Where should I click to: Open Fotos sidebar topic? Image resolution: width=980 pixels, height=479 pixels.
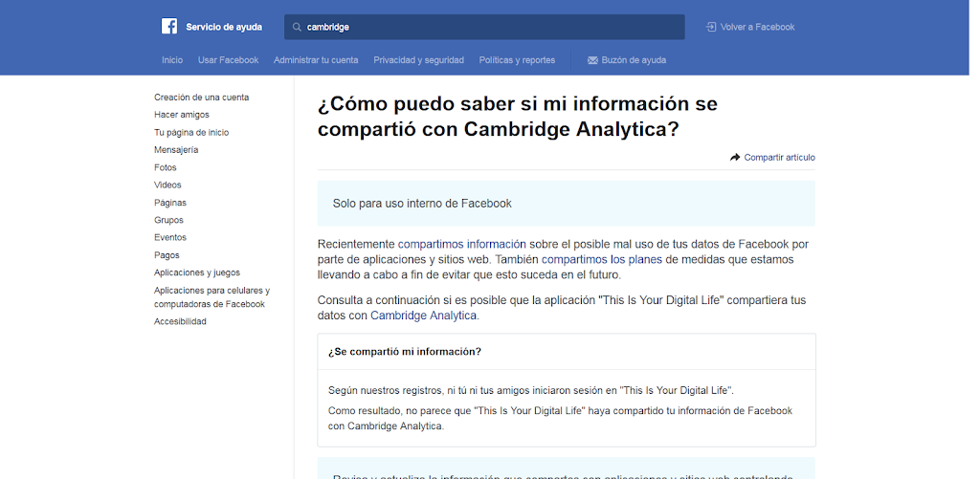(x=165, y=167)
